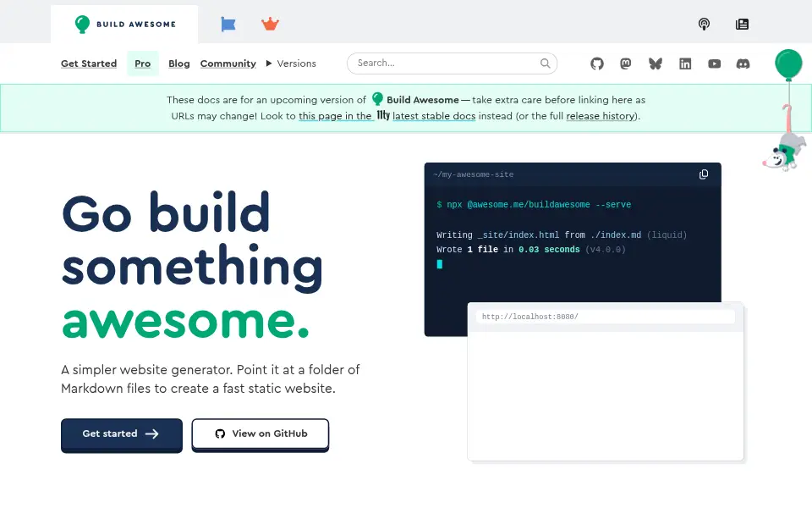812x508 pixels.
Task: Open the Pro nav item
Action: 142,63
